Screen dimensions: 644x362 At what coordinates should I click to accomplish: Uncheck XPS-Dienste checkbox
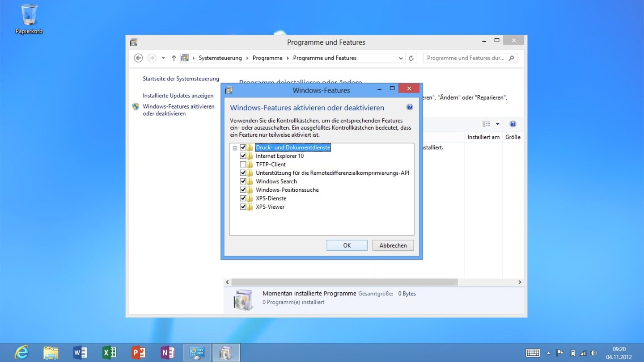(x=243, y=198)
